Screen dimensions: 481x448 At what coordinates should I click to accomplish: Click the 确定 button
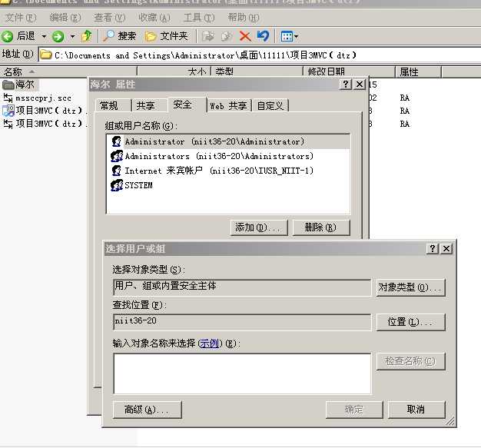tap(354, 410)
